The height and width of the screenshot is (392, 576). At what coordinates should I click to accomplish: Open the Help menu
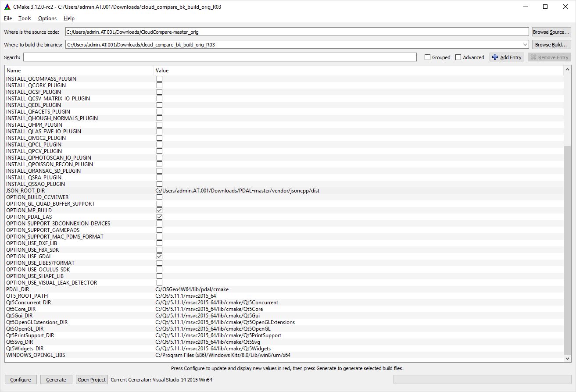point(69,18)
